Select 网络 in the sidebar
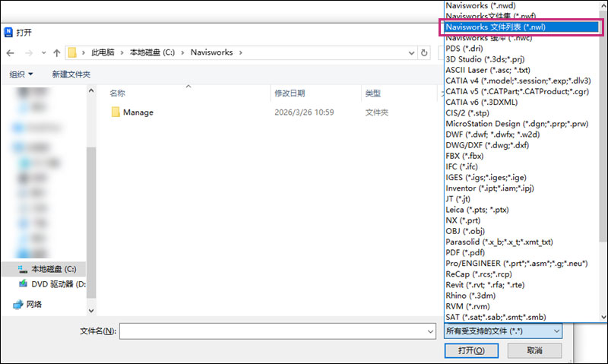 click(34, 304)
